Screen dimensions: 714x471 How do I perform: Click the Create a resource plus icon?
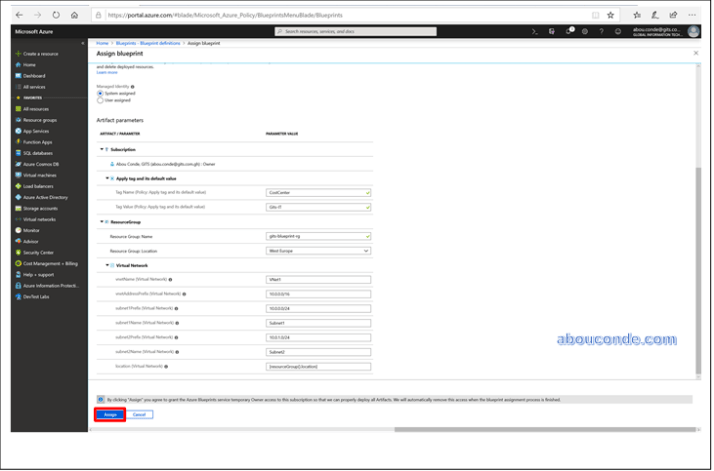tap(18, 53)
